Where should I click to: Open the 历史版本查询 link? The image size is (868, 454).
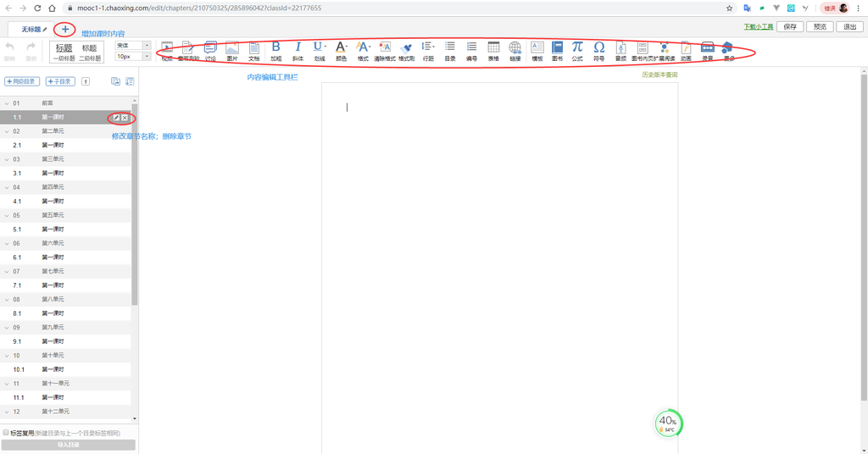tap(659, 75)
